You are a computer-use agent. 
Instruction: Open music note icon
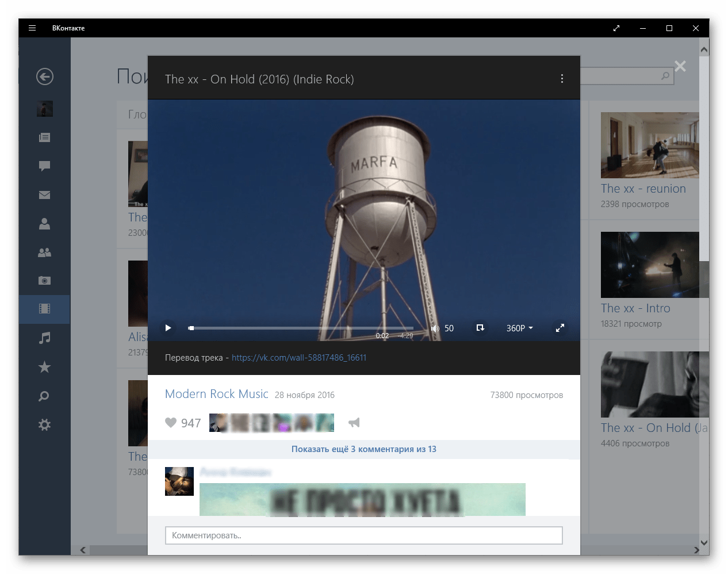45,338
